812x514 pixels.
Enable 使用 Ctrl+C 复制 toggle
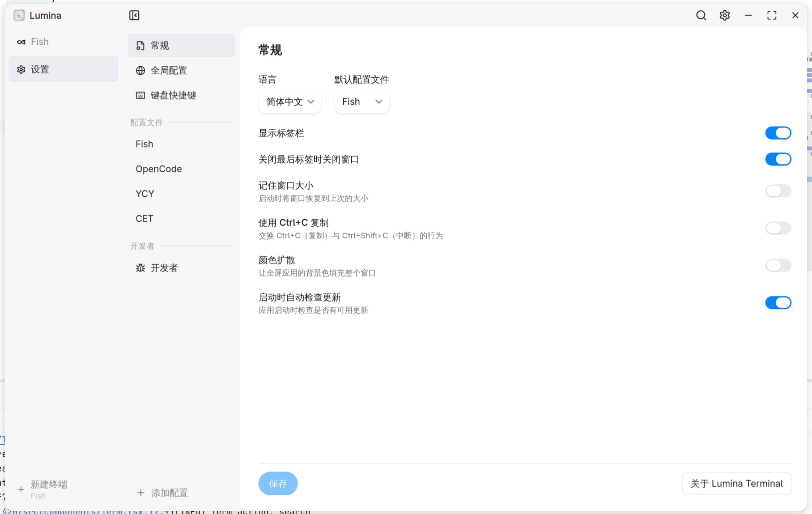[x=778, y=228]
